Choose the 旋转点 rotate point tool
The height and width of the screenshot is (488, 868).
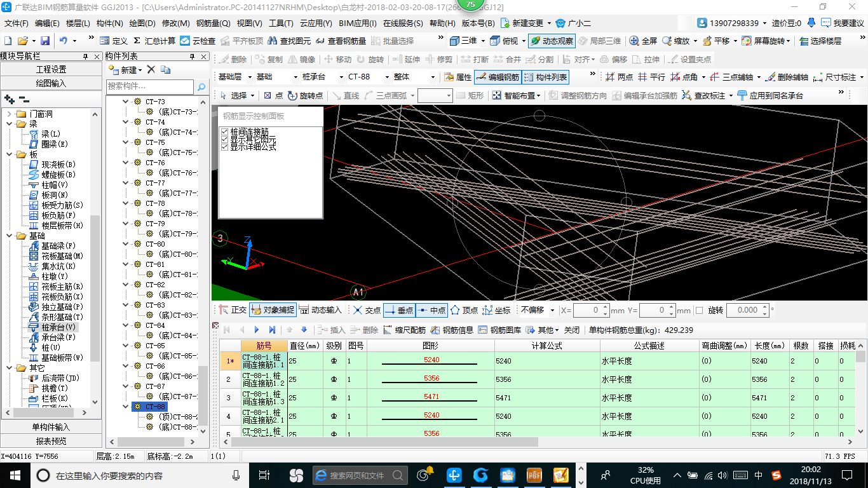click(305, 96)
